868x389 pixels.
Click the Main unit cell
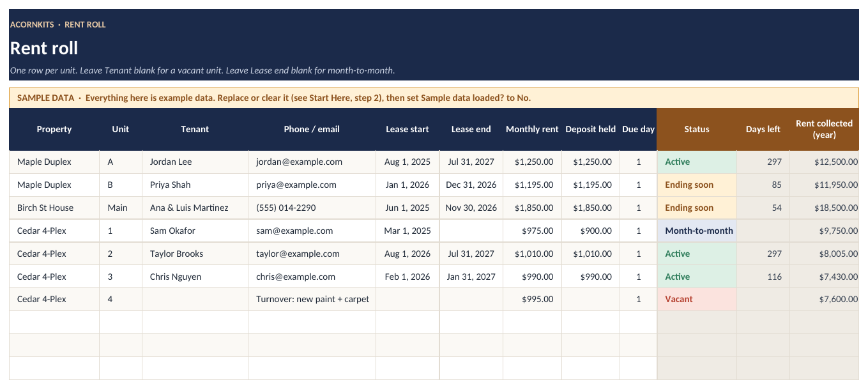tap(121, 208)
